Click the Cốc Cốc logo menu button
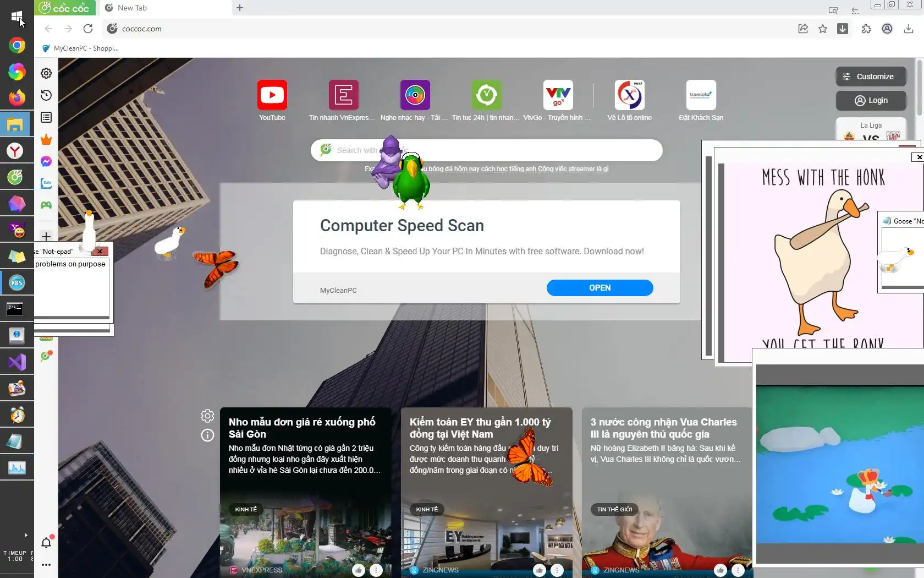Image resolution: width=924 pixels, height=578 pixels. pos(65,8)
